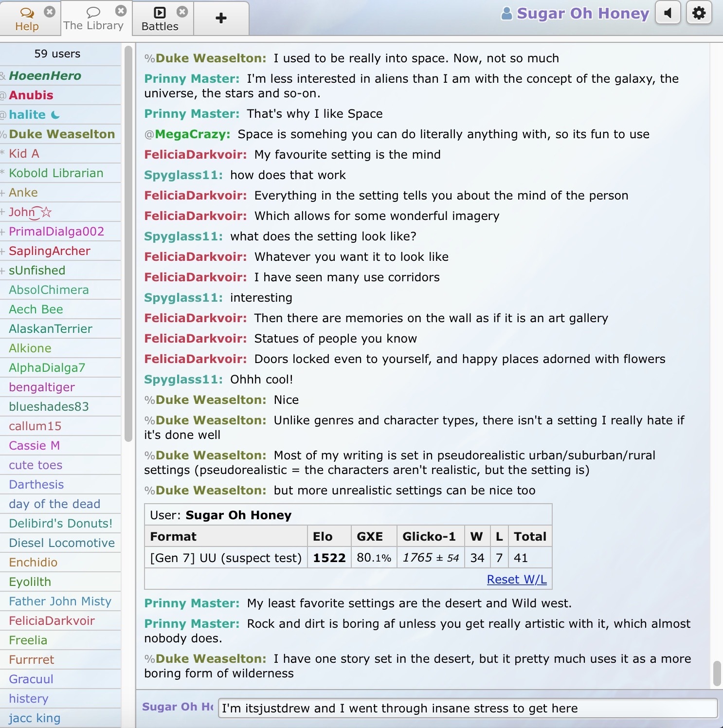Select FeliciaDarkvoir in the user list
Screen dimensions: 723x728
pos(60,620)
